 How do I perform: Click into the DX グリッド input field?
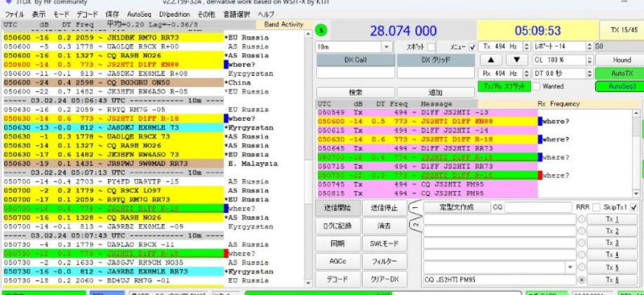[x=436, y=73]
